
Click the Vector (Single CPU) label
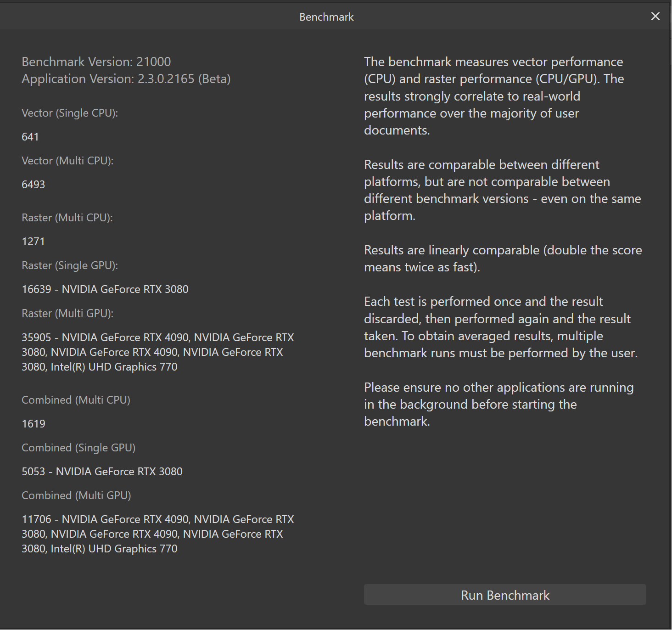click(x=70, y=113)
